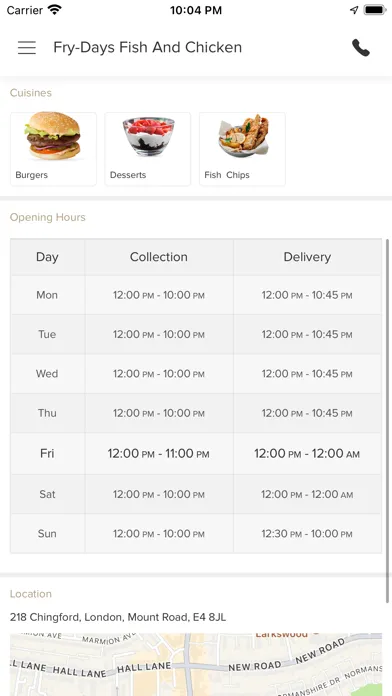Tap the Collection column header
Image resolution: width=392 pixels, height=696 pixels.
pos(159,257)
